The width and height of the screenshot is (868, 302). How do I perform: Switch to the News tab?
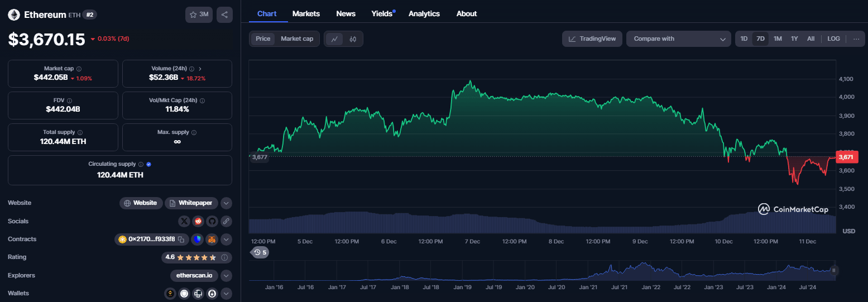click(x=346, y=13)
